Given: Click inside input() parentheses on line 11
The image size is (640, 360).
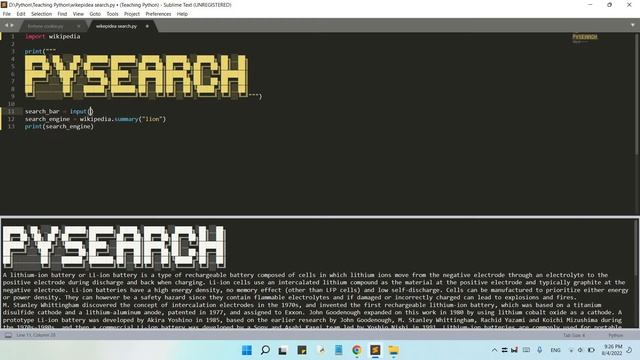Looking at the screenshot, I should (91, 111).
